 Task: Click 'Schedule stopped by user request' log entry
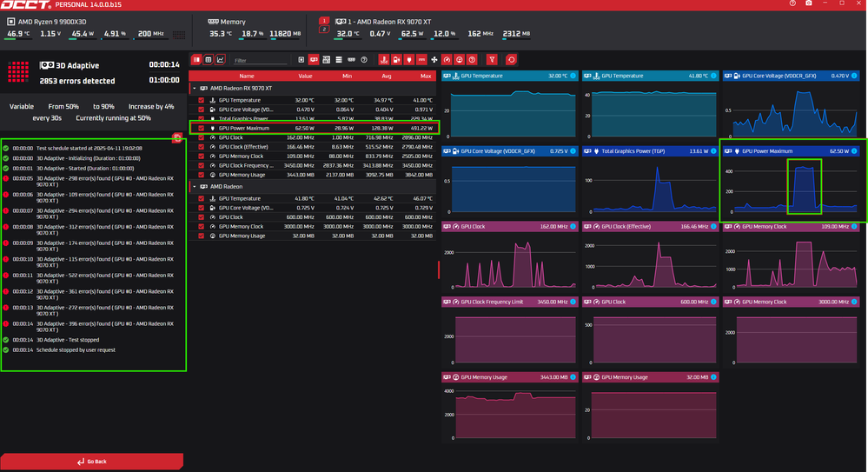pyautogui.click(x=76, y=350)
